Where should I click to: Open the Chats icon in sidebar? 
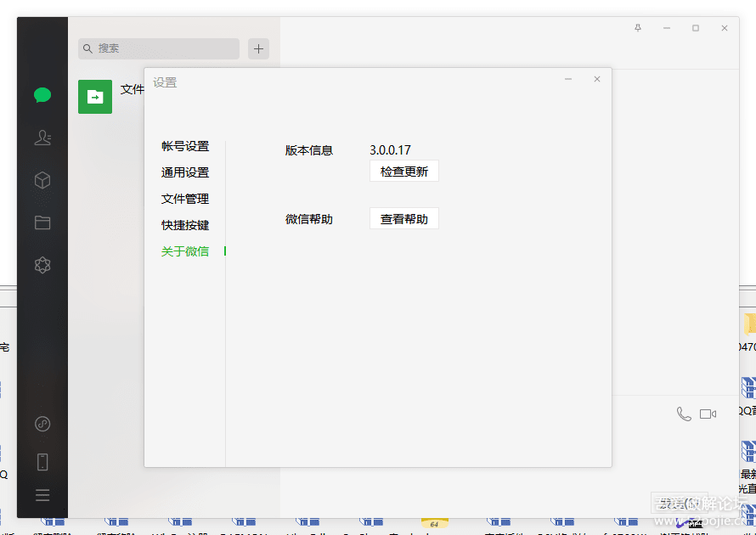[42, 95]
